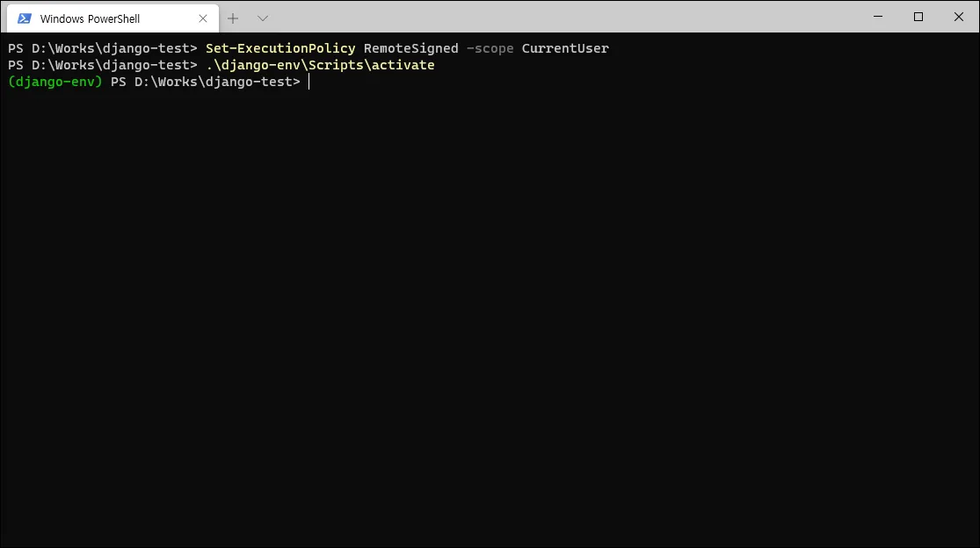This screenshot has width=980, height=548.
Task: Click the second line PS D:\Works\django-test> prompt
Action: coord(103,66)
